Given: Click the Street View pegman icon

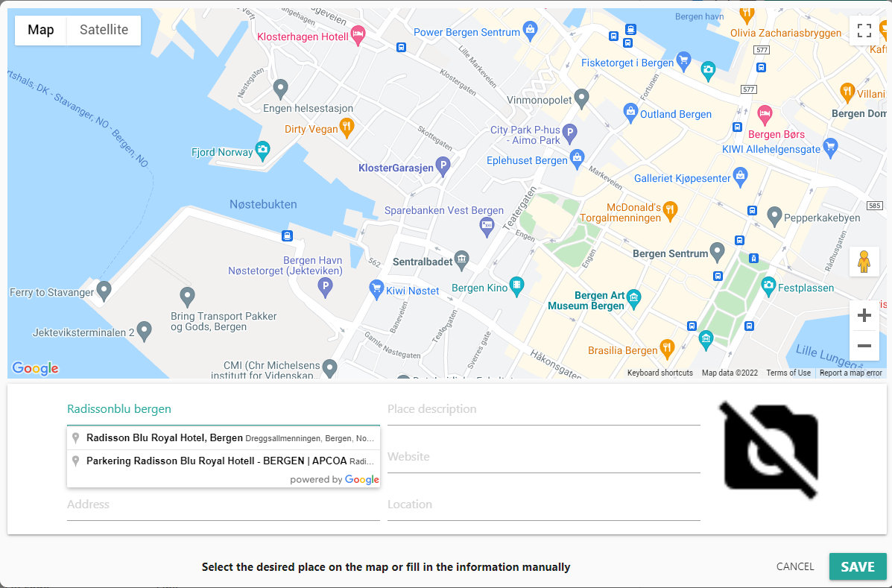Looking at the screenshot, I should coord(864,262).
